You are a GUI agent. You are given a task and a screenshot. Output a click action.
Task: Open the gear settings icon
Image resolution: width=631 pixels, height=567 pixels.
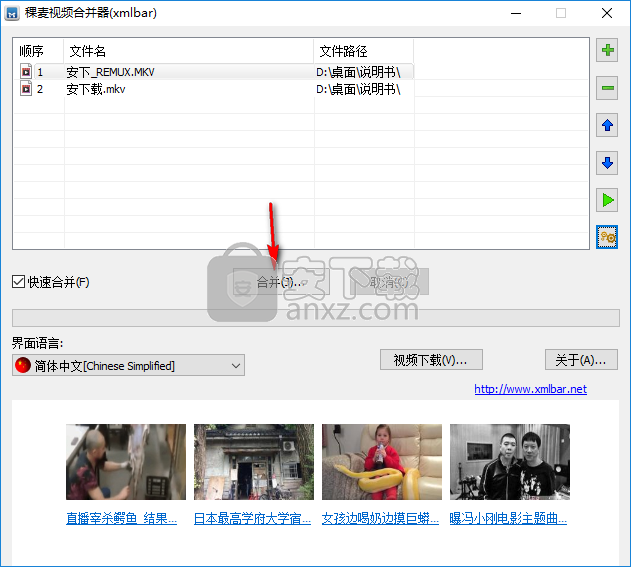click(607, 237)
